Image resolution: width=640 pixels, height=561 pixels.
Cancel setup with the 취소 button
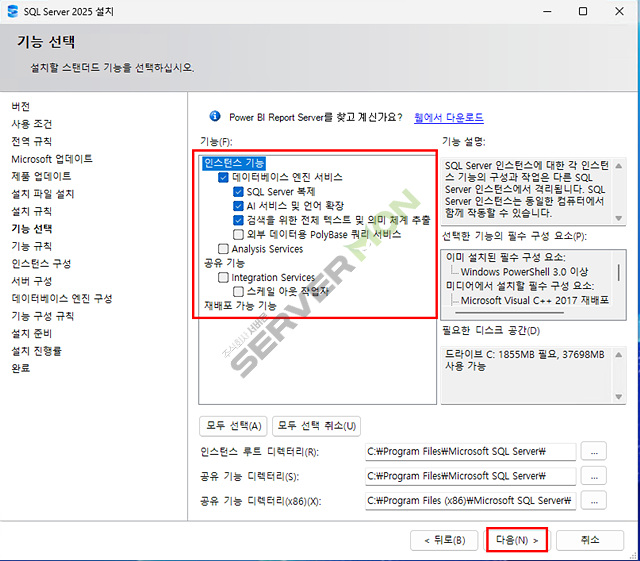590,541
